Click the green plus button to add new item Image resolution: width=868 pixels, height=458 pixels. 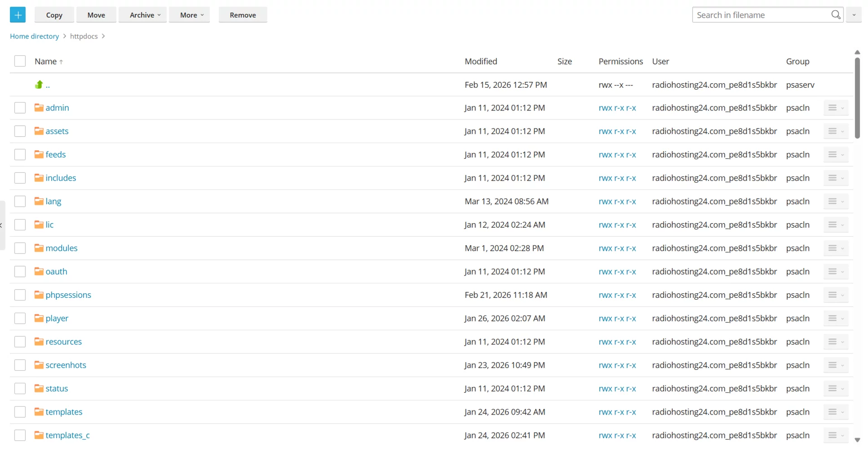(18, 14)
